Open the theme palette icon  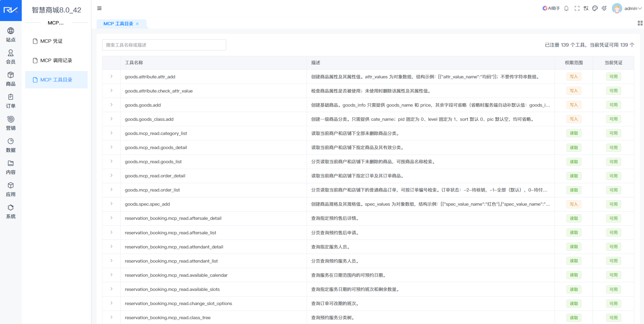click(595, 8)
